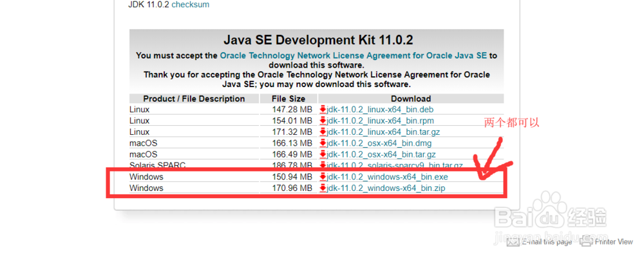Click the E-mail this page envelope icon
Image resolution: width=644 pixels, height=260 pixels.
[x=513, y=242]
